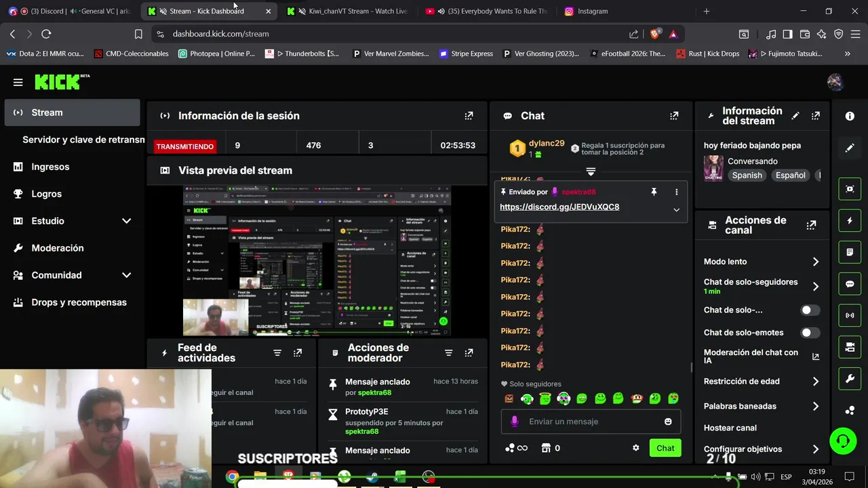Collapse the chat leaderboard handle above the pinned message
Viewport: 868px width, 488px height.
point(591,171)
